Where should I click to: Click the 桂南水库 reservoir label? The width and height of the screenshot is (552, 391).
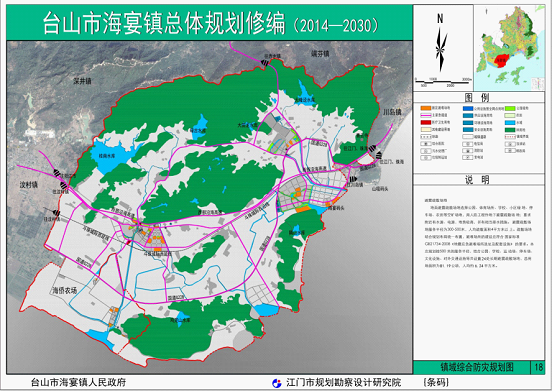(x=107, y=156)
